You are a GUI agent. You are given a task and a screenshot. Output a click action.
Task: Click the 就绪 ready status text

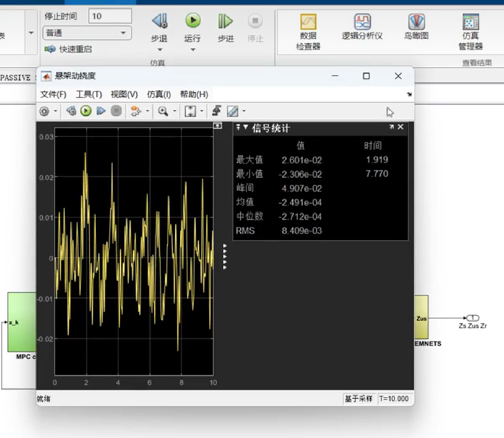click(44, 399)
